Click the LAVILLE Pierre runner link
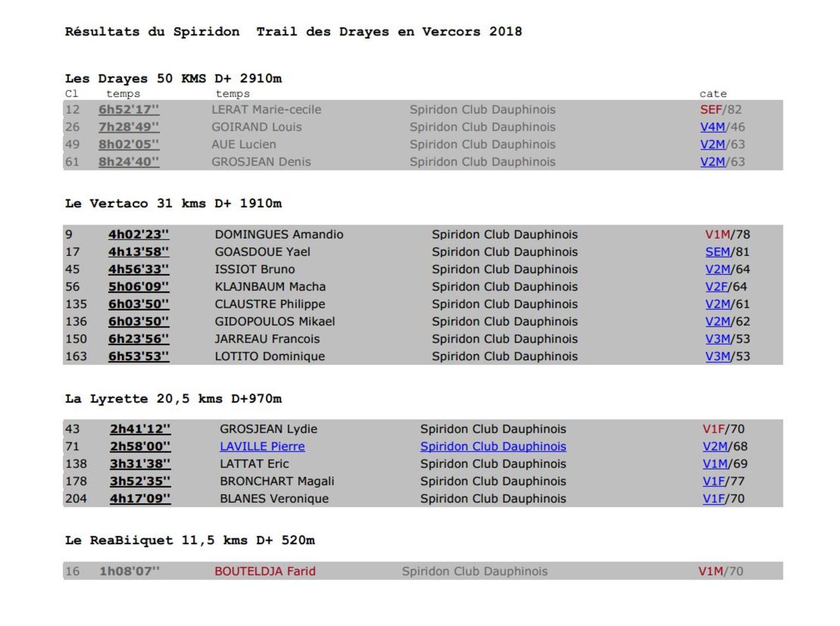The image size is (840, 626). [262, 446]
